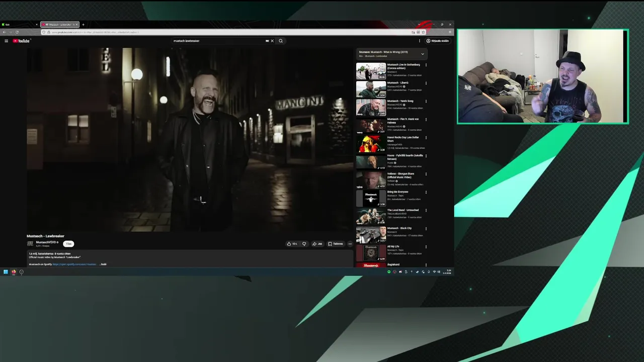The image size is (644, 362).
Task: Open 'Mustasch Live in Gothenburg' thumbnail
Action: [371, 71]
